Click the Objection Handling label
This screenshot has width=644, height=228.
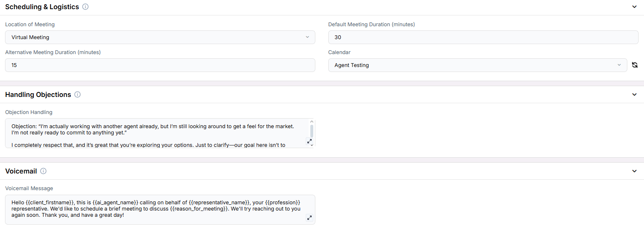[29, 112]
